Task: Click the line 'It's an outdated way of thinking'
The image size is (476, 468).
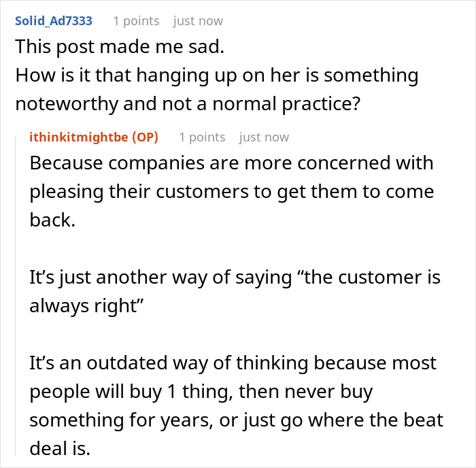Action: 233,363
